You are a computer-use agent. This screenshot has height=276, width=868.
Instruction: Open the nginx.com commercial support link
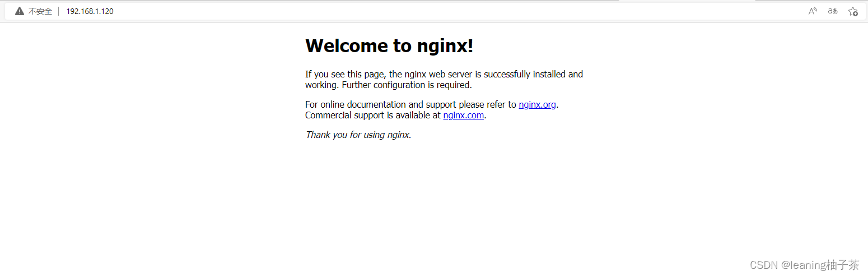click(x=463, y=116)
